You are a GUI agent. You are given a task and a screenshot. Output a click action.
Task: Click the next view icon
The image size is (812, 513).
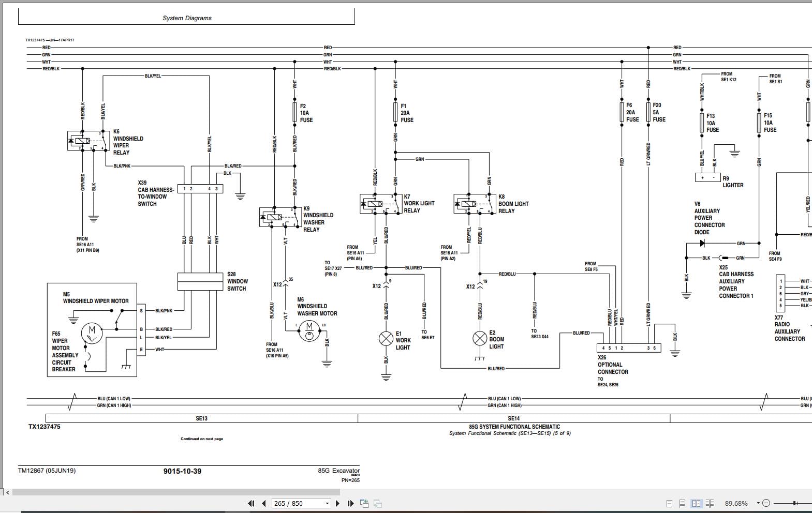pos(378,503)
